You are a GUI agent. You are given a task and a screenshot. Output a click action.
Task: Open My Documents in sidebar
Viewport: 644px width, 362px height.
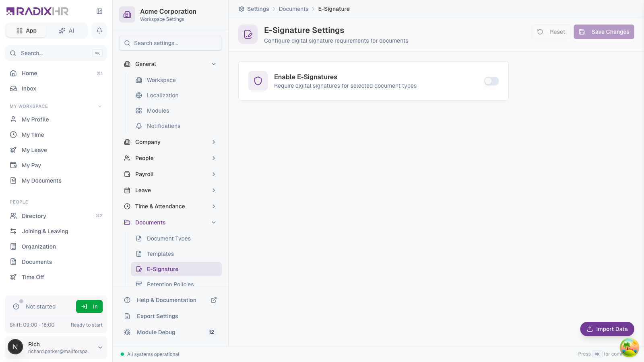pyautogui.click(x=56, y=181)
